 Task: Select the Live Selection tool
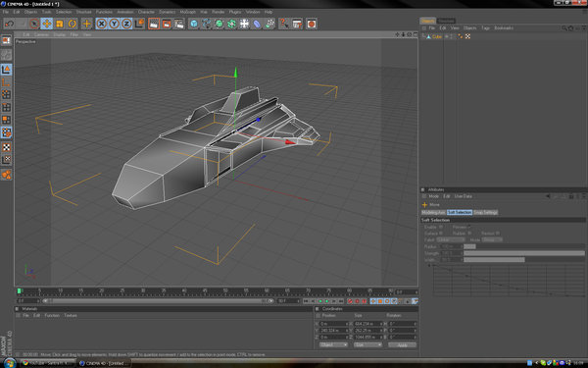34,24
